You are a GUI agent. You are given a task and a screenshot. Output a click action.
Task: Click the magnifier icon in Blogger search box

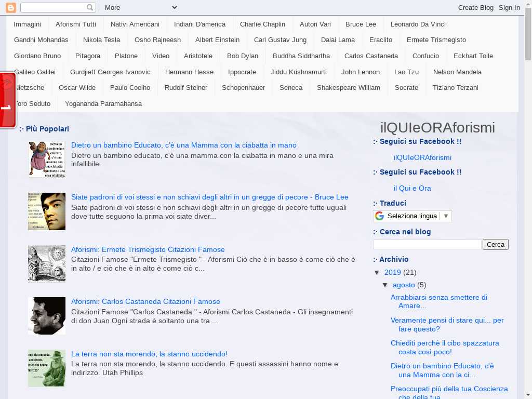[x=90, y=7]
